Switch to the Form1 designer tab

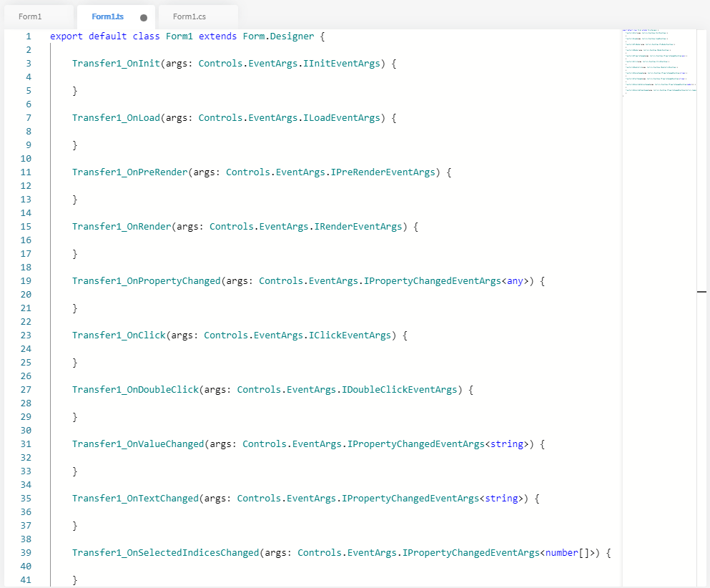pyautogui.click(x=30, y=16)
